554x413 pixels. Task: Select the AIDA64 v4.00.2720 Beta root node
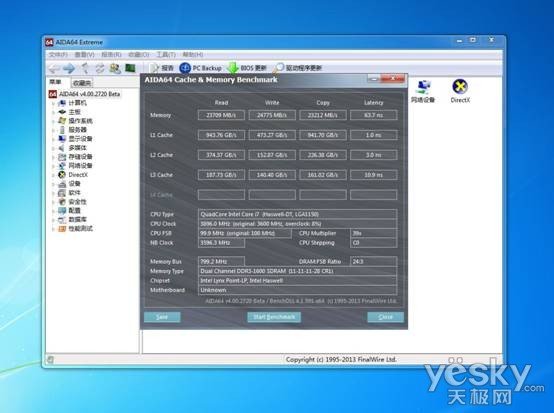click(84, 94)
